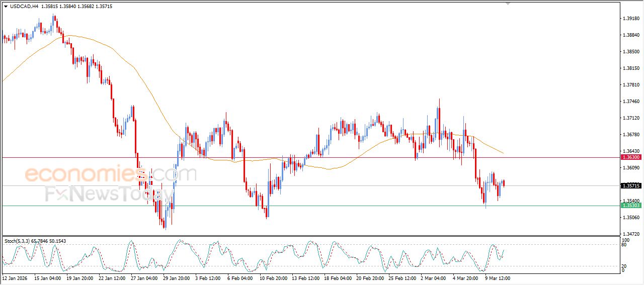Click the chart shift triangle marker at the top
This screenshot has width=644, height=285.
(508, 3)
